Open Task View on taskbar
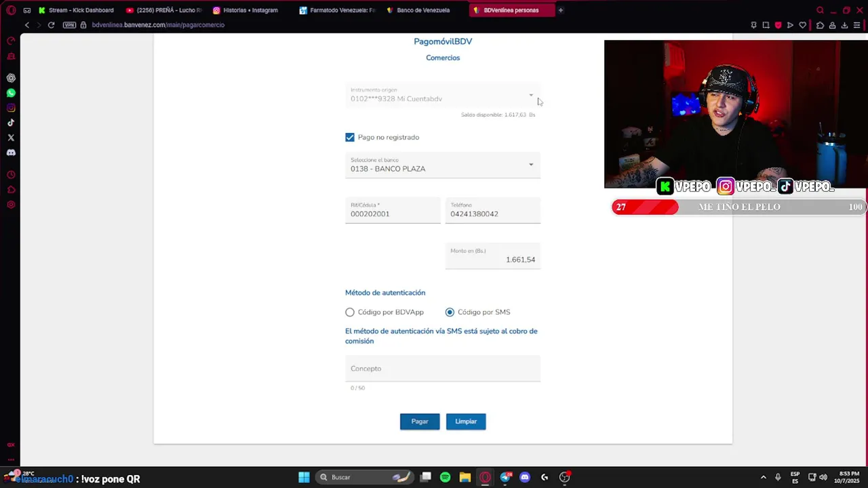The height and width of the screenshot is (488, 868). (426, 477)
